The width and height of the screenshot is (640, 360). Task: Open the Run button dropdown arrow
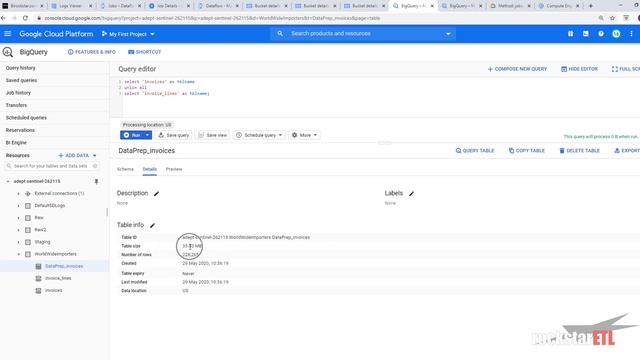pyautogui.click(x=147, y=135)
